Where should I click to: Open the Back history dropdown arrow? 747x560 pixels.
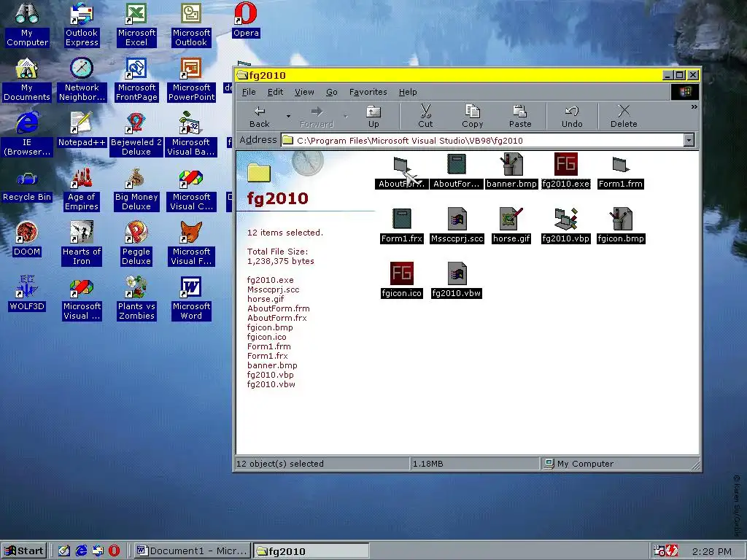point(287,117)
